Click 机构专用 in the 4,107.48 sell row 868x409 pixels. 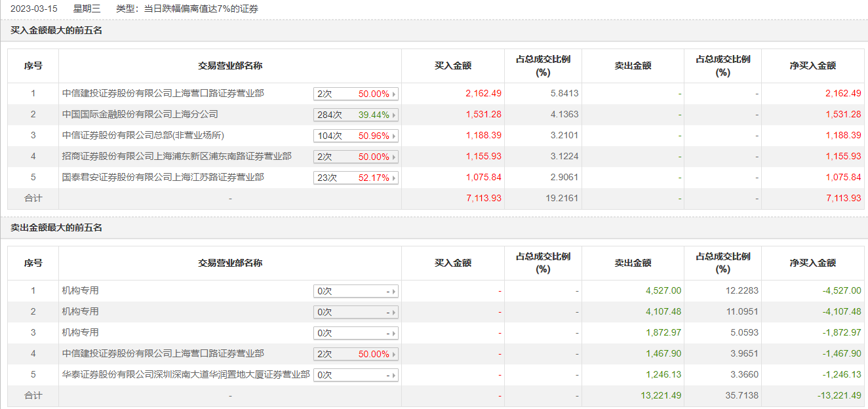81,312
